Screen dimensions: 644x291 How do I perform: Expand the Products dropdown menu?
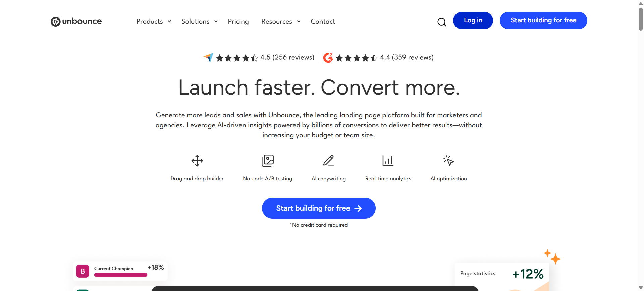pyautogui.click(x=154, y=21)
